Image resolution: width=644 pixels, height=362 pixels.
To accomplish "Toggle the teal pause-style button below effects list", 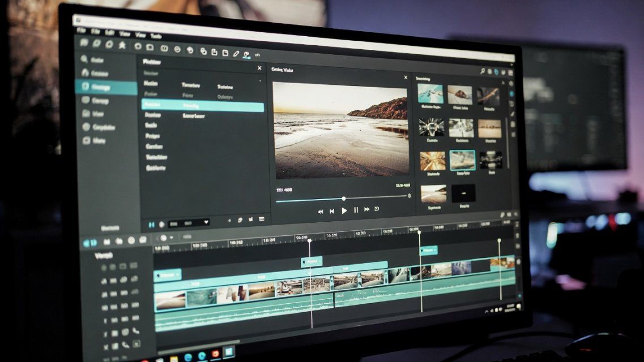I will [151, 225].
